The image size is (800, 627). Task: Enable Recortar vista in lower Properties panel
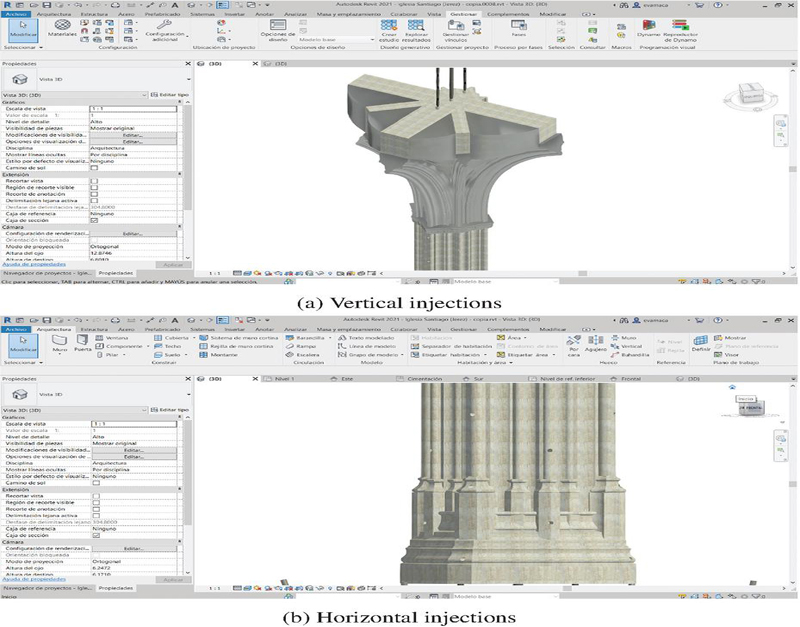(94, 494)
